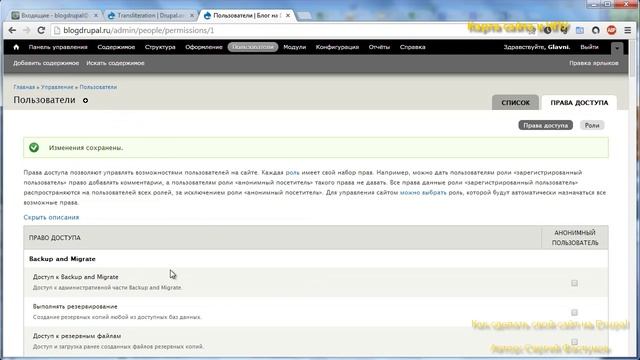
Task: Close the Пользователи Блог tab
Action: 288,16
